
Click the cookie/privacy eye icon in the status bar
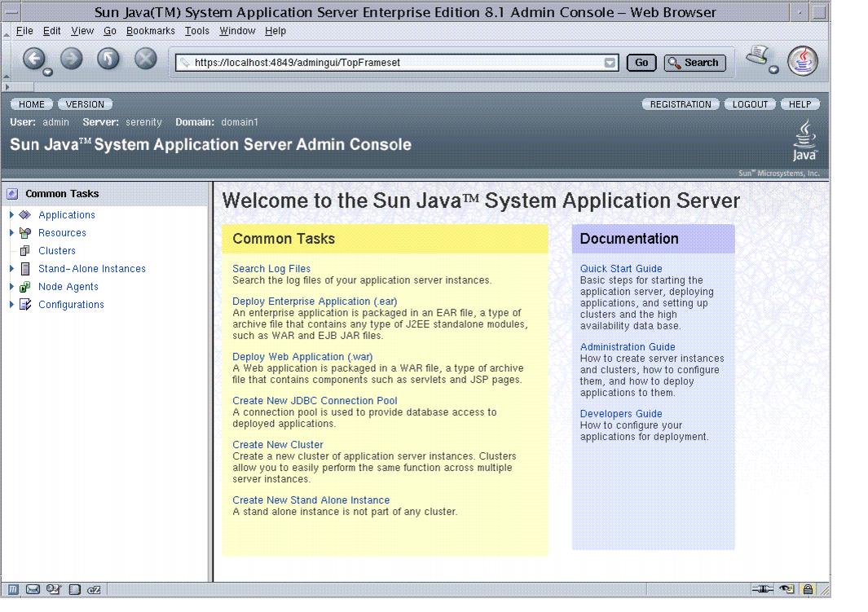[x=786, y=588]
